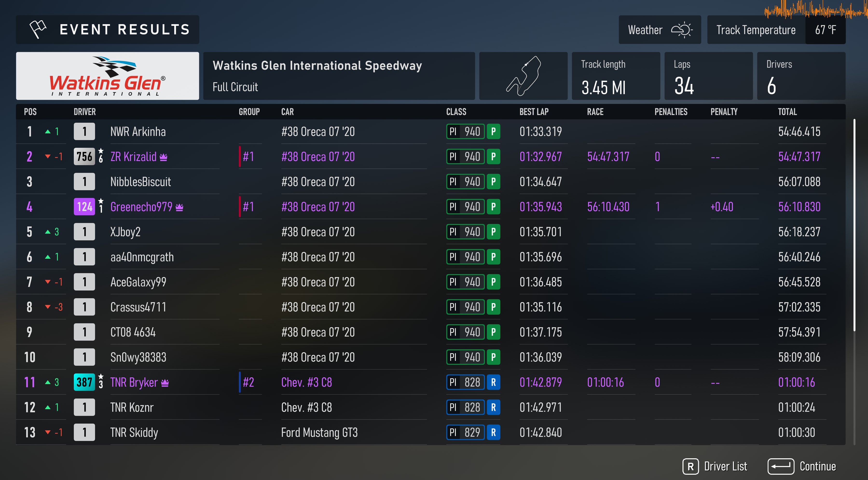The height and width of the screenshot is (480, 868).
Task: Click the crown icon beside Greenecho979
Action: tap(179, 207)
